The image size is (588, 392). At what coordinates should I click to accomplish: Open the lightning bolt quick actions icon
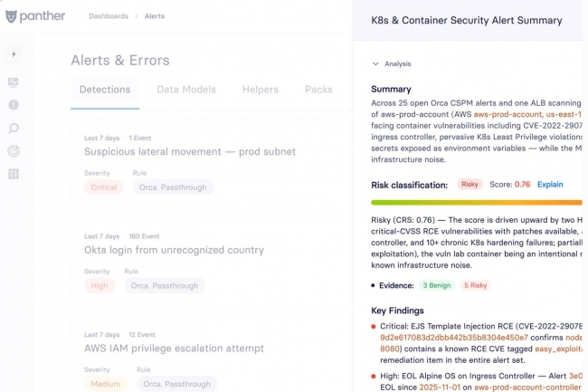click(14, 54)
